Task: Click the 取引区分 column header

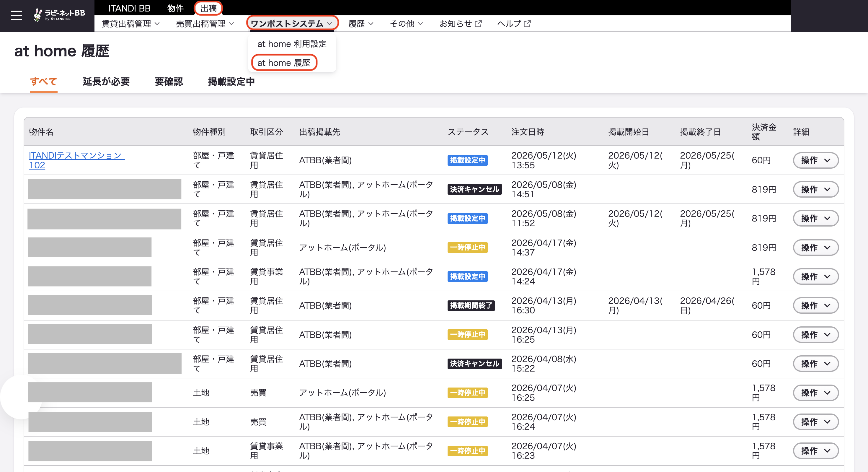Action: 267,132
